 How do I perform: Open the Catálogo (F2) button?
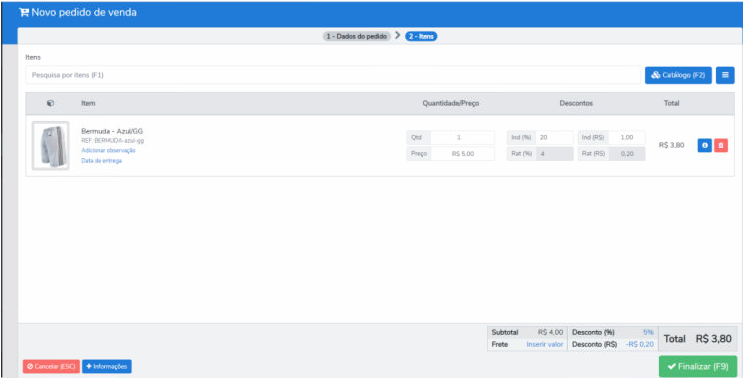pos(678,75)
